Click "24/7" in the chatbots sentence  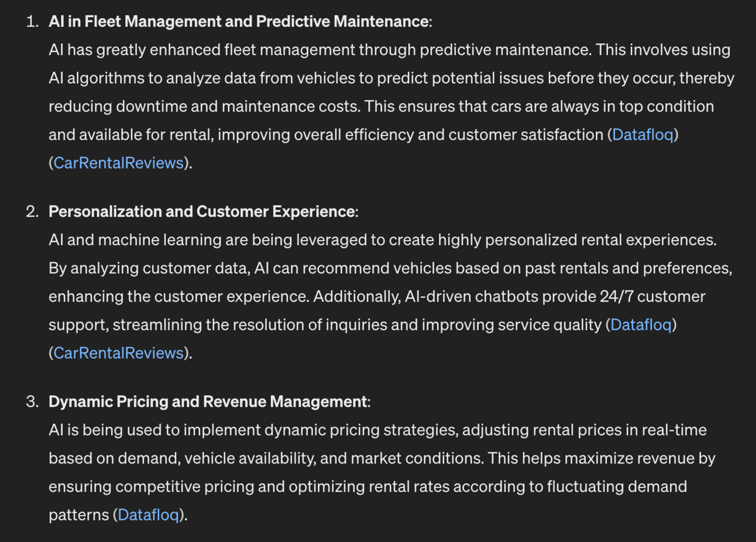(617, 297)
